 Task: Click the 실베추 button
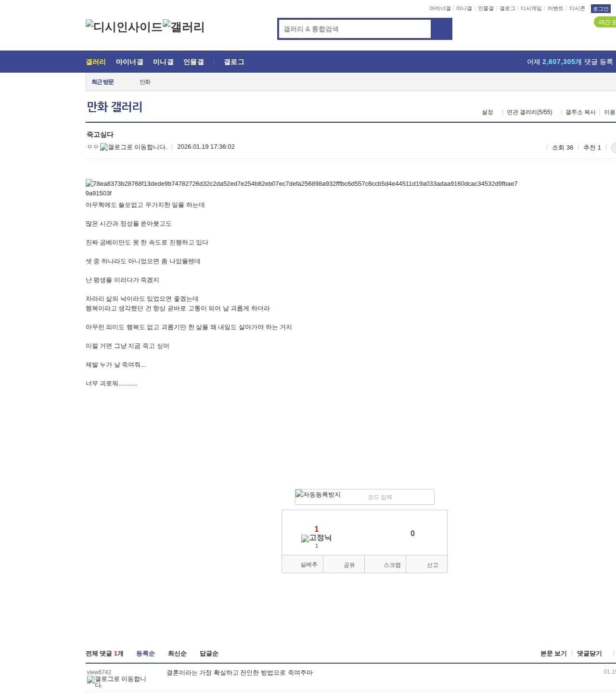point(302,565)
